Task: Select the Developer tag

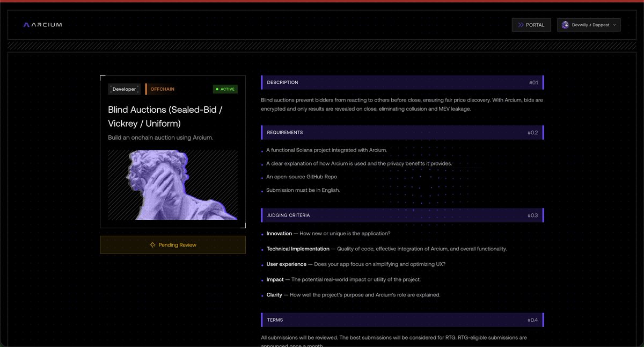Action: pos(125,89)
